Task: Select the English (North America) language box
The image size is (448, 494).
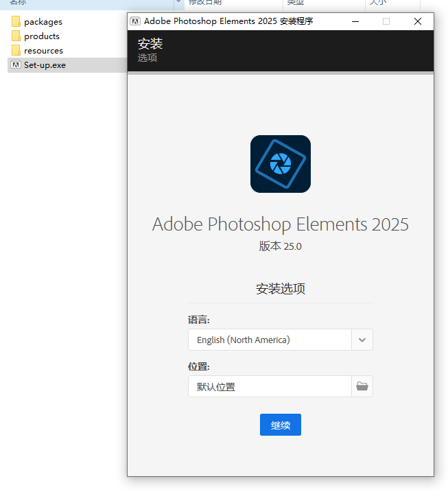Action: 270,340
